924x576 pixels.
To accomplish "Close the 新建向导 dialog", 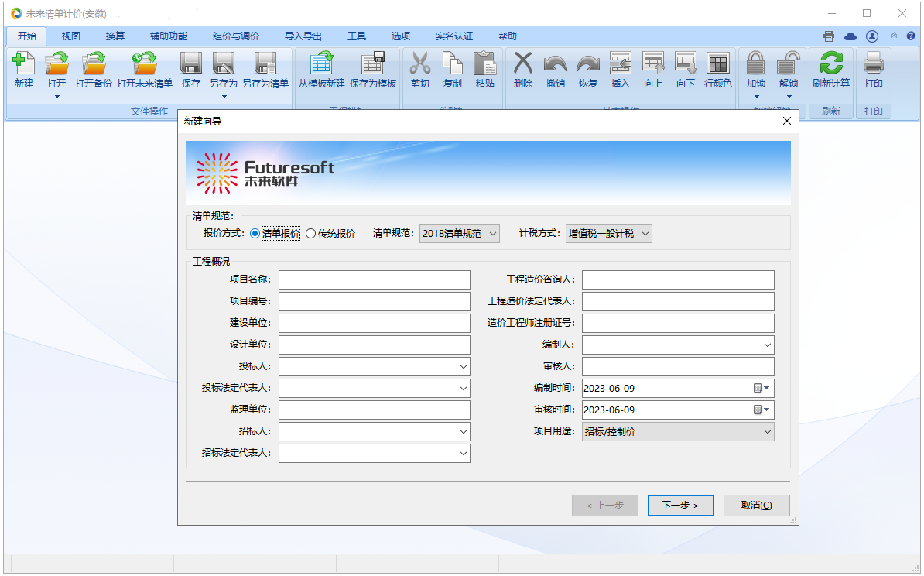I will point(787,121).
